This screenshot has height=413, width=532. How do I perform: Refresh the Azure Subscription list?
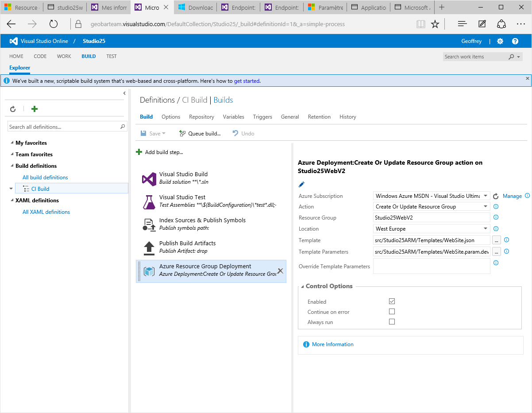point(496,196)
